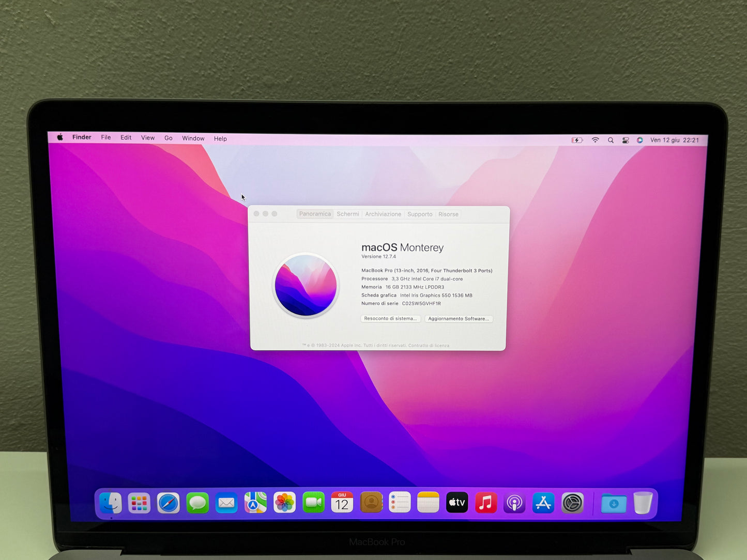Open Contacts from the Dock

(371, 502)
